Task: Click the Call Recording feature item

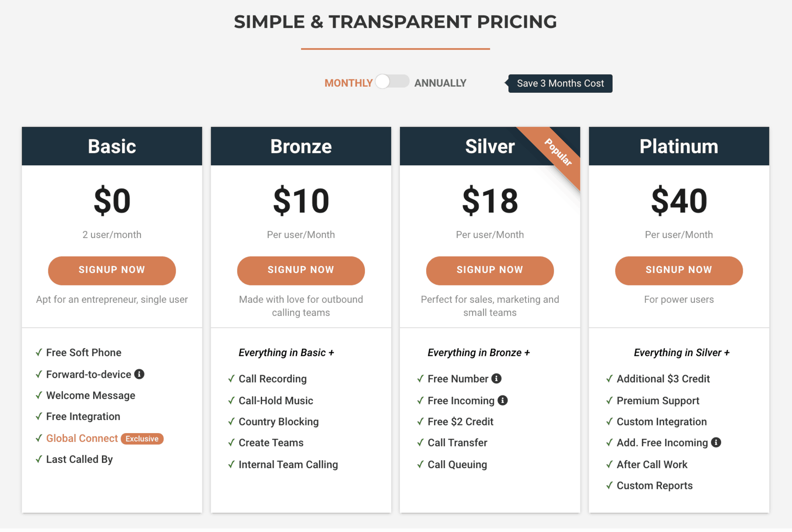Action: pos(272,379)
